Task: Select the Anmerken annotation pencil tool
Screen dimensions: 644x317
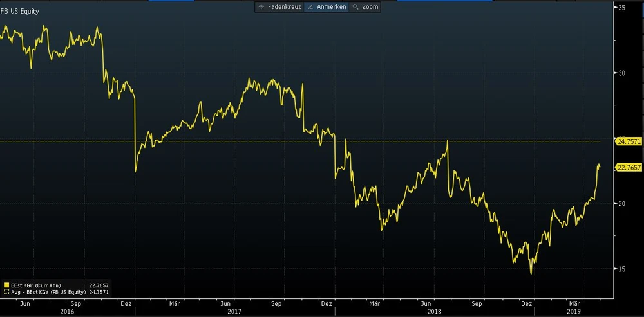Action: tap(326, 7)
